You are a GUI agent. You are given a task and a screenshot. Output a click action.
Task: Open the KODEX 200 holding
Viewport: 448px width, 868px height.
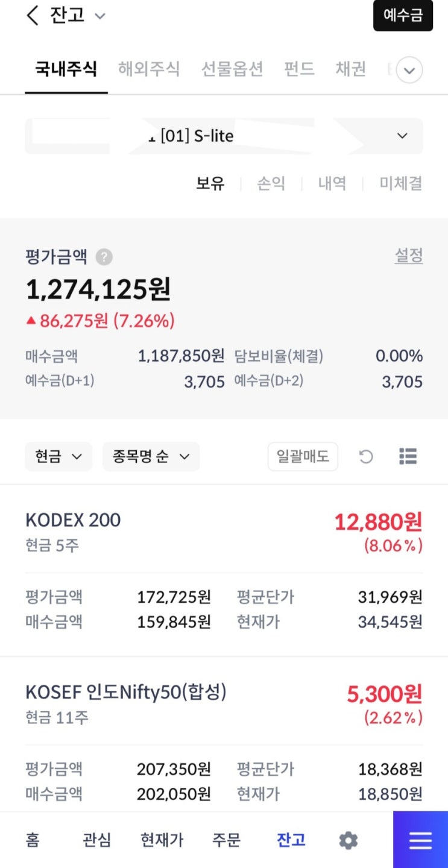point(73,520)
